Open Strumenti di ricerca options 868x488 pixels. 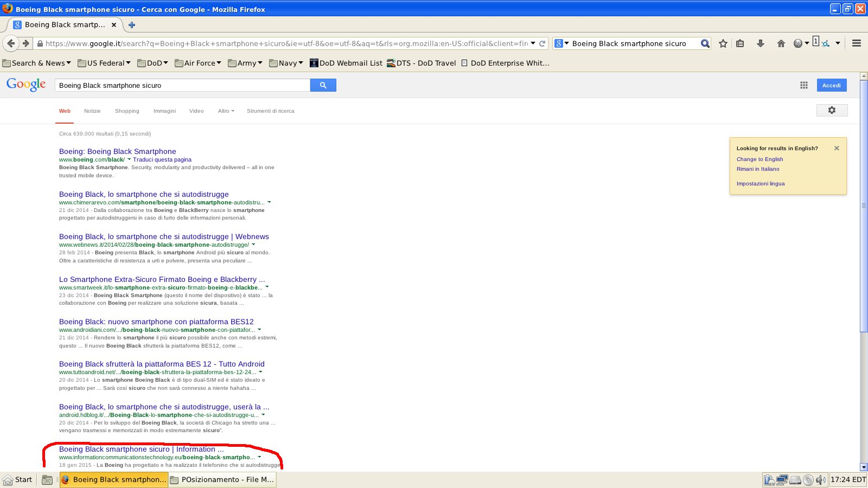(x=271, y=111)
